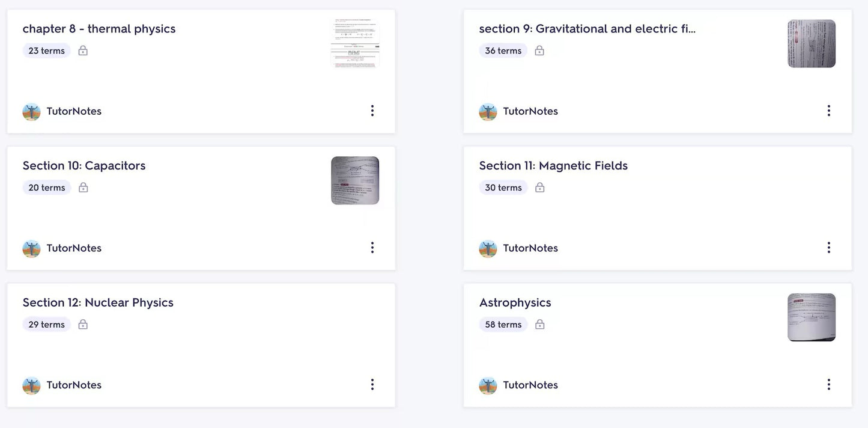Show options menu for Section 12: Nuclear Physics
This screenshot has width=868, height=428.
[x=372, y=385]
